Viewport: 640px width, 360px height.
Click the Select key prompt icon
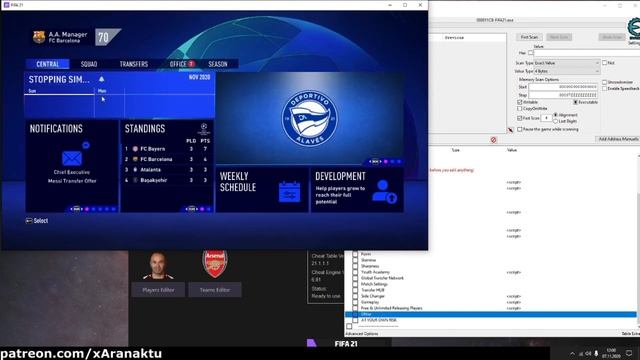[x=29, y=221]
